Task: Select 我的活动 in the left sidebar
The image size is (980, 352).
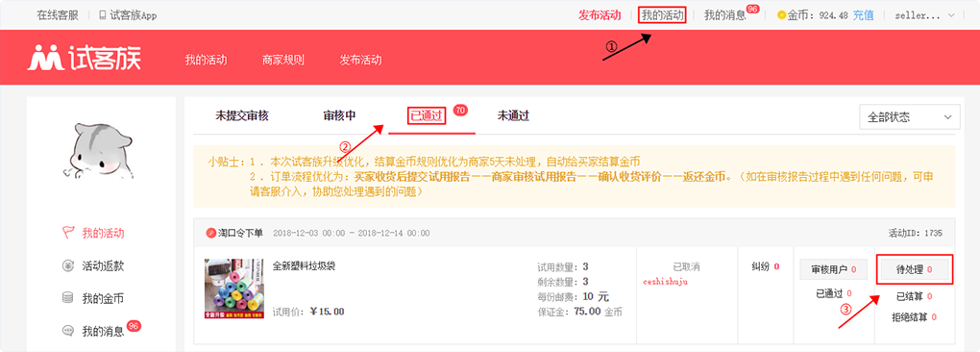Action: click(x=103, y=233)
